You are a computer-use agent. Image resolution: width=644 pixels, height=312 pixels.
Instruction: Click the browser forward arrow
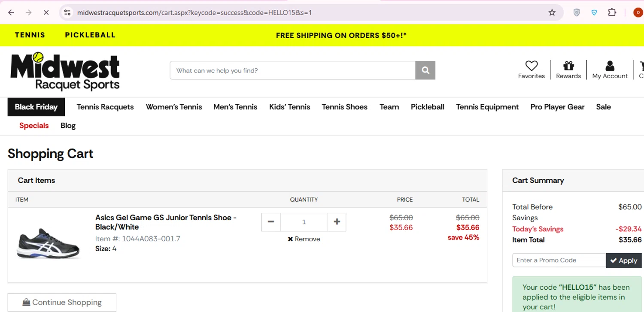pos(29,12)
